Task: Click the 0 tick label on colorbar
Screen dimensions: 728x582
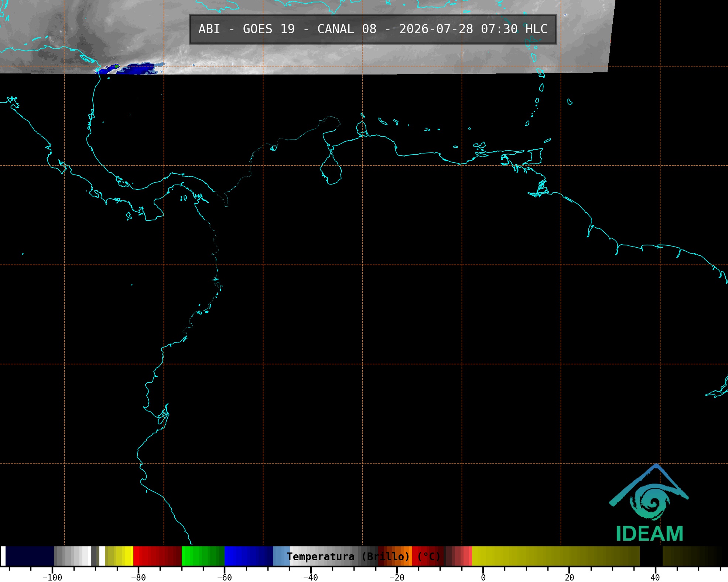Action: (x=483, y=578)
